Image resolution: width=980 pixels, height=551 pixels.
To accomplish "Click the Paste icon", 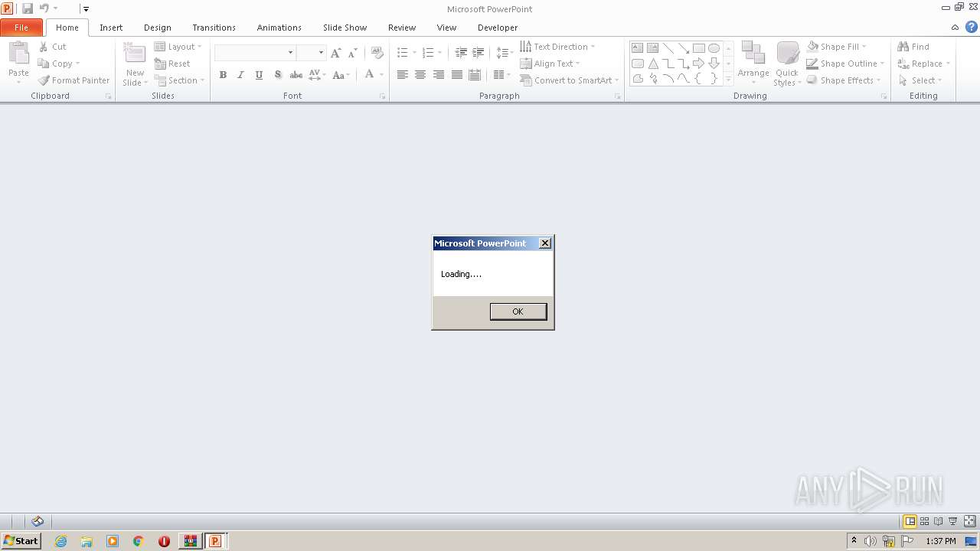I will [x=18, y=55].
